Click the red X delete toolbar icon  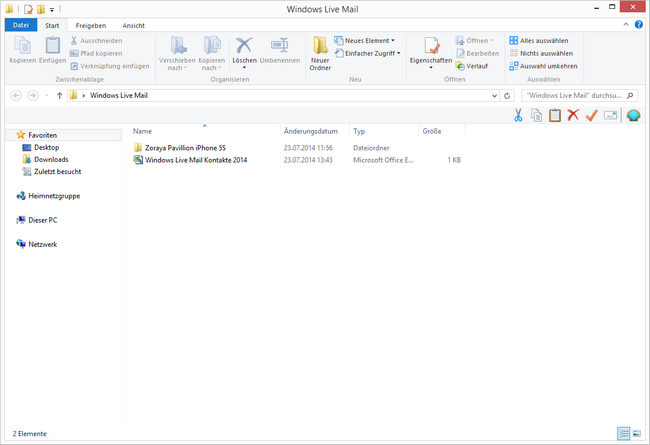573,115
